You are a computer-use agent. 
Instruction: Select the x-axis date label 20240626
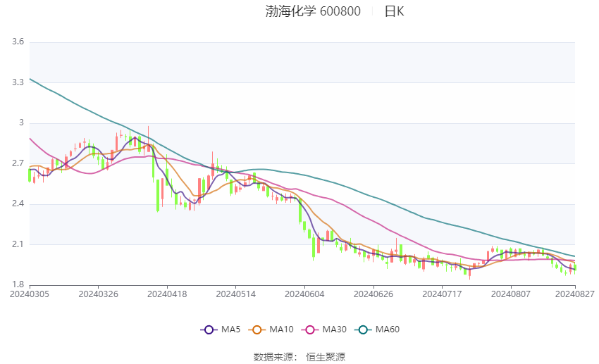tap(373, 294)
